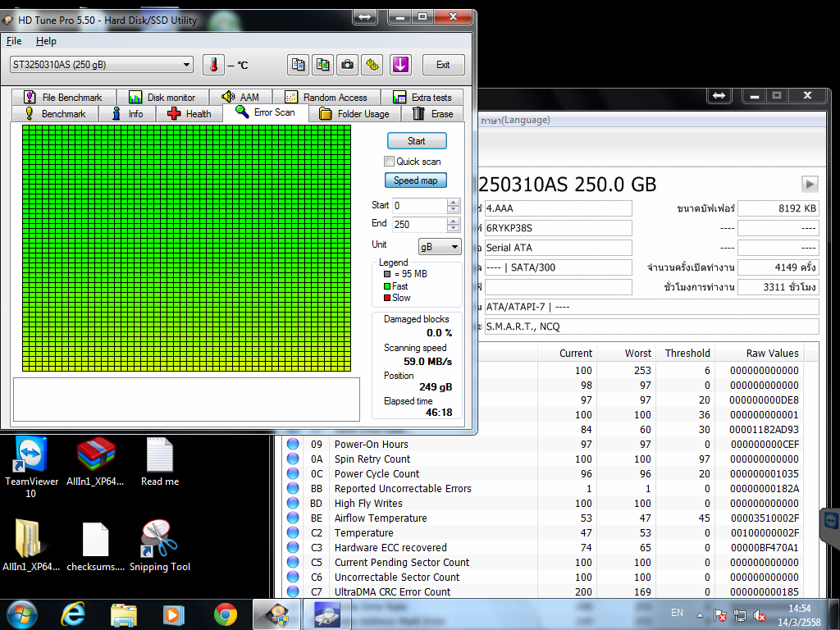
Task: Select the AllIn1_XP64 folder on desktop
Action: click(x=31, y=546)
